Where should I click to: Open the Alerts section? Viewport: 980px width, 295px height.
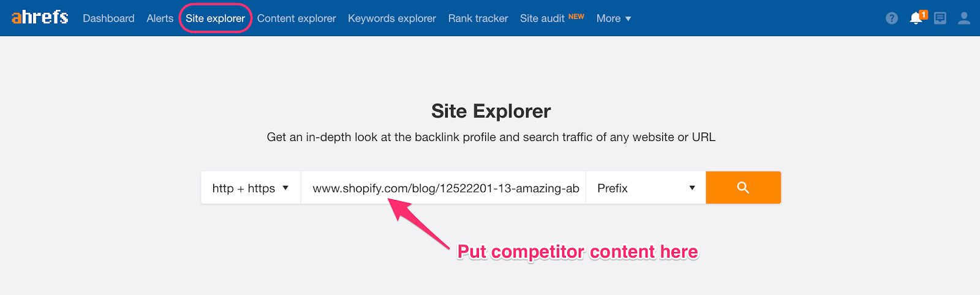[160, 18]
